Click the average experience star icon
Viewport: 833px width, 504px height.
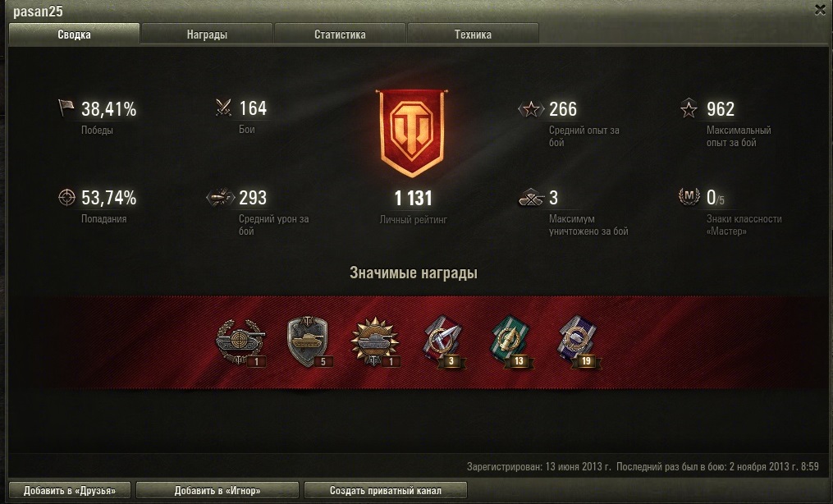(x=531, y=109)
